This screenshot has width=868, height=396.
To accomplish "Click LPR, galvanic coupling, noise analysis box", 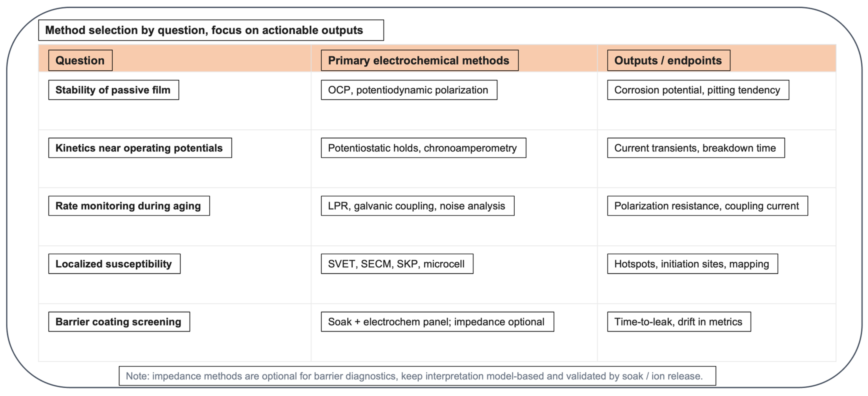I will click(x=418, y=206).
